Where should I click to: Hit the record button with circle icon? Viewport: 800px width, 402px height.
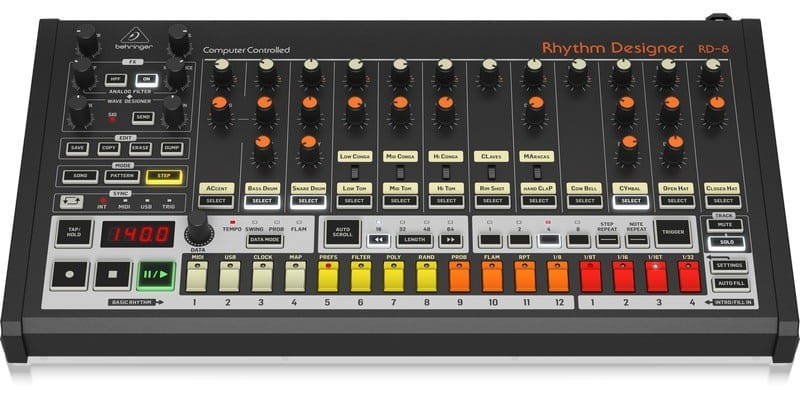click(70, 275)
